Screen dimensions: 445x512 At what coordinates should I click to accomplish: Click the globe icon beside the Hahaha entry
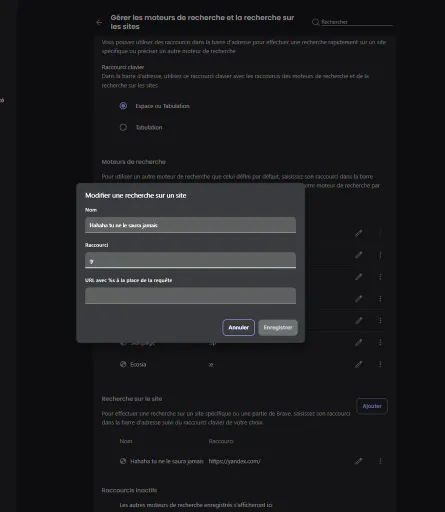(123, 461)
